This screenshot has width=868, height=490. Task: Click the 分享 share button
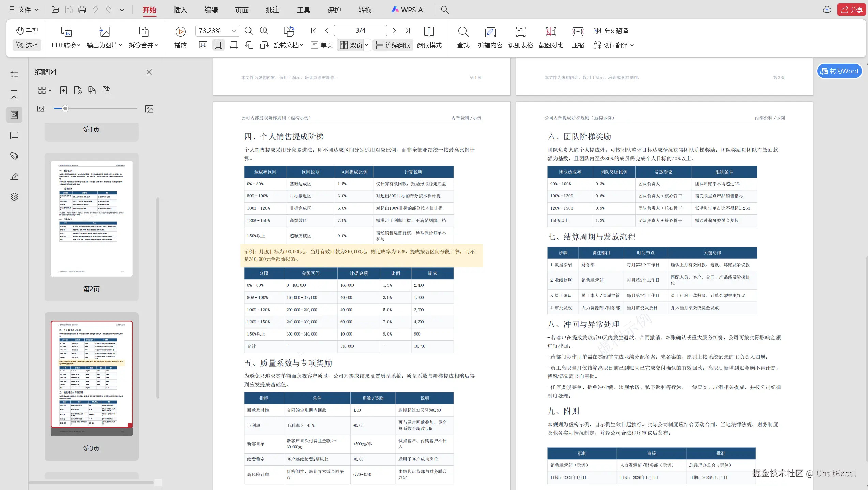coord(851,10)
